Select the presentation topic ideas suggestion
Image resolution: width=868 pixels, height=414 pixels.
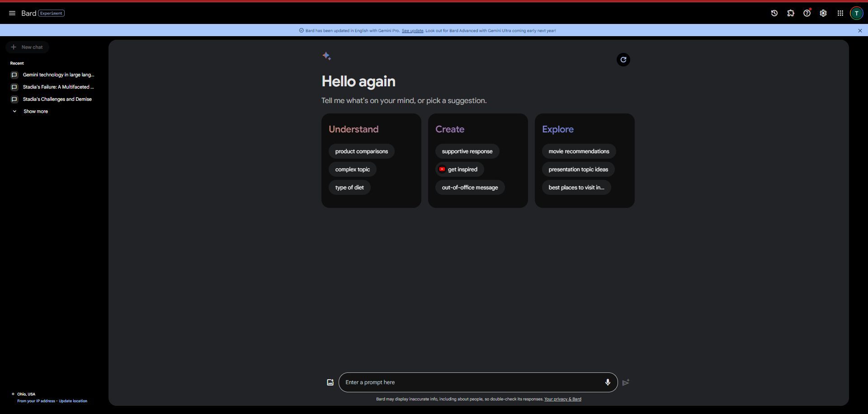578,169
